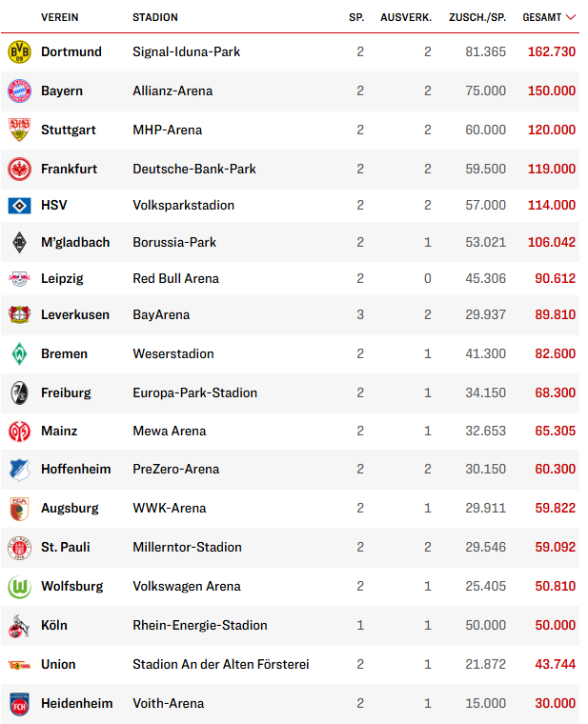The width and height of the screenshot is (588, 724).
Task: Sort by Ausverk. column header
Action: pos(405,17)
